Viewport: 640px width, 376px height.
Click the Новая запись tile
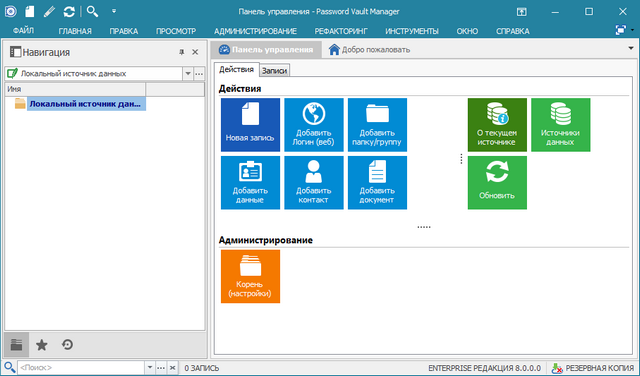click(x=250, y=125)
